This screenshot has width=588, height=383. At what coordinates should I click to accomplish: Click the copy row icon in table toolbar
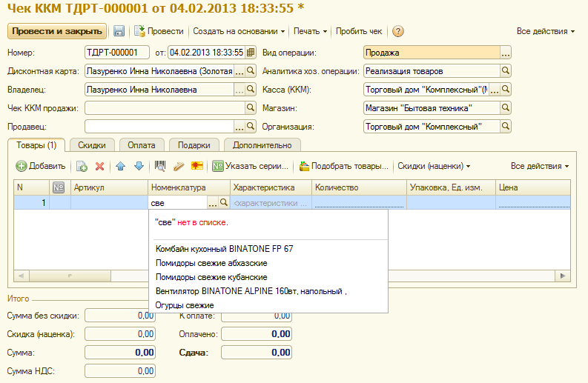pos(82,166)
